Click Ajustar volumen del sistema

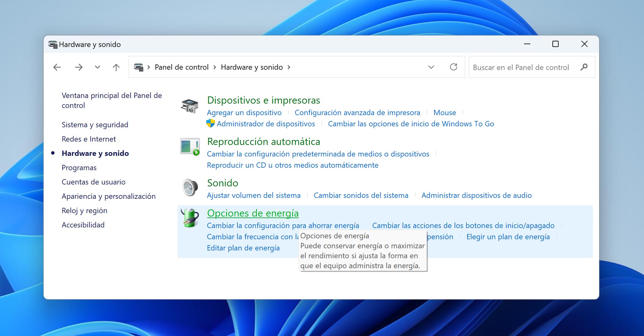tap(254, 195)
